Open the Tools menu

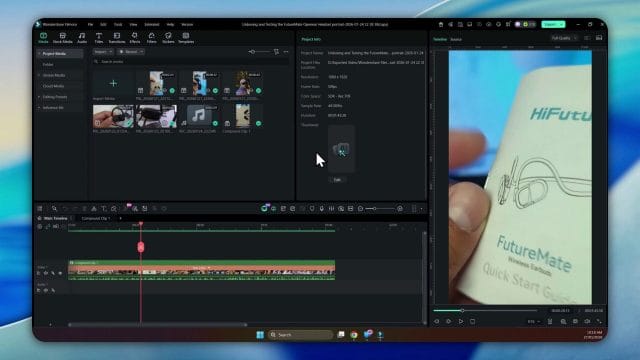tap(118, 24)
